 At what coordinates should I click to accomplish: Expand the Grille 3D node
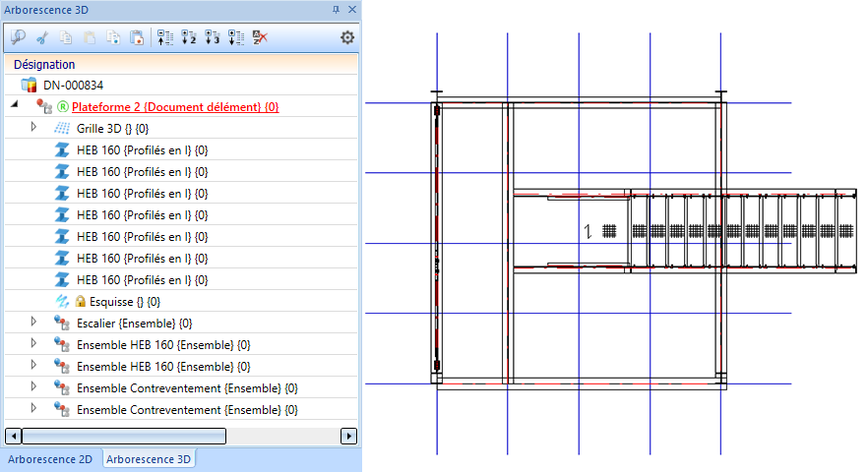coord(33,127)
